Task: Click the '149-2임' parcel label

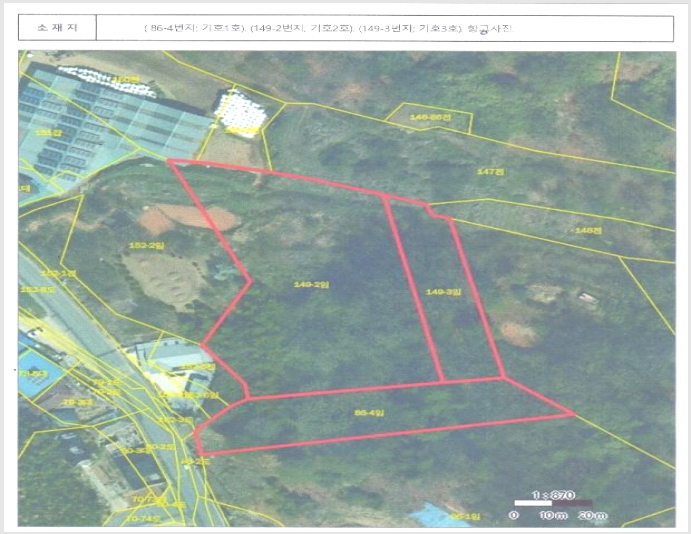Action: [x=311, y=285]
